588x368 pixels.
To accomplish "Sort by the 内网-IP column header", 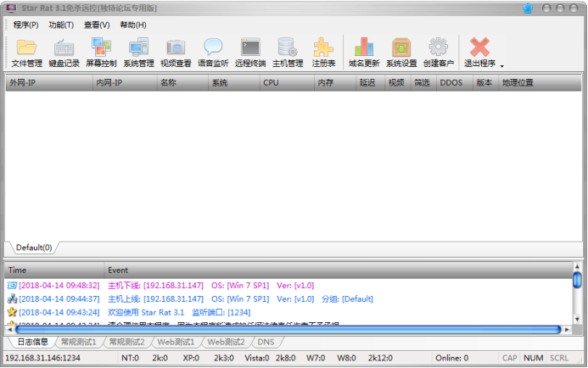I will (125, 82).
